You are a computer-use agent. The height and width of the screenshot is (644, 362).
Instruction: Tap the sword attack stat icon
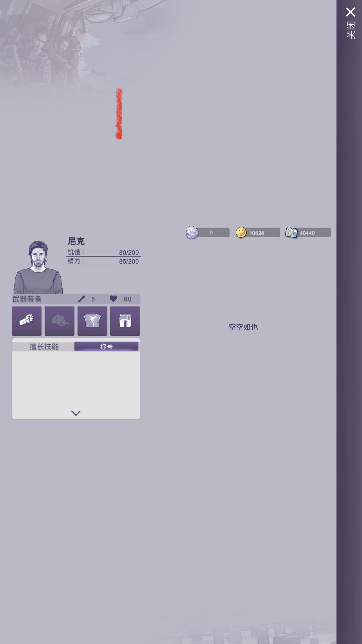click(81, 299)
